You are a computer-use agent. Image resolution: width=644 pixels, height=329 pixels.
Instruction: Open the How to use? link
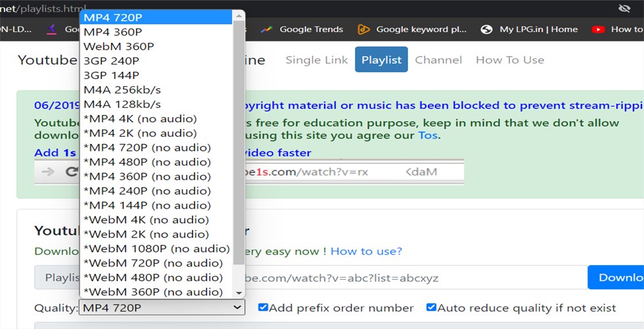tap(367, 251)
